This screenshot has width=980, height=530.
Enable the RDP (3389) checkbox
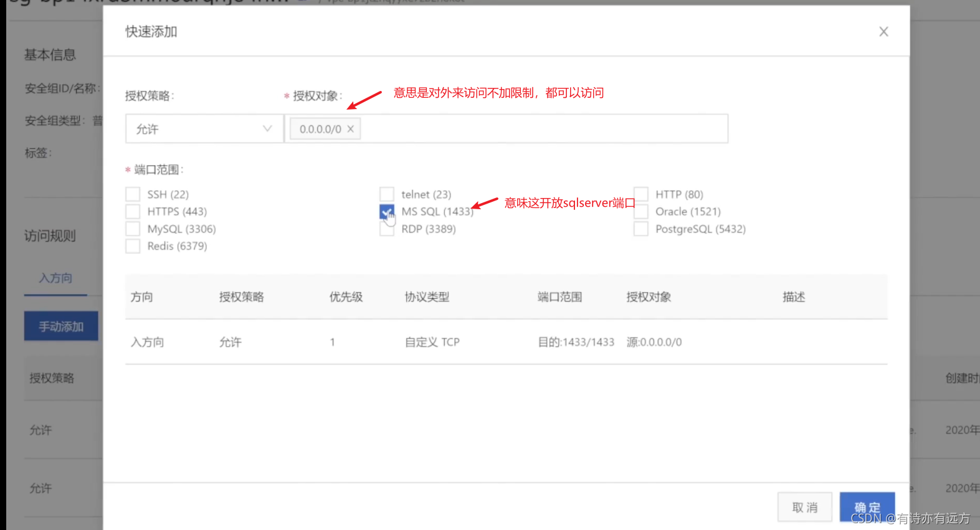(x=387, y=229)
